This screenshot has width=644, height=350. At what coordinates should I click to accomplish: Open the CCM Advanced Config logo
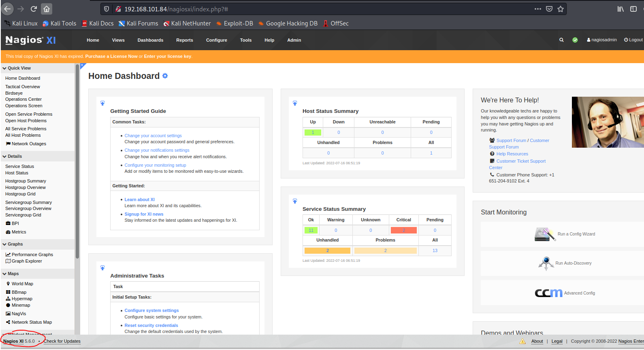pos(548,293)
